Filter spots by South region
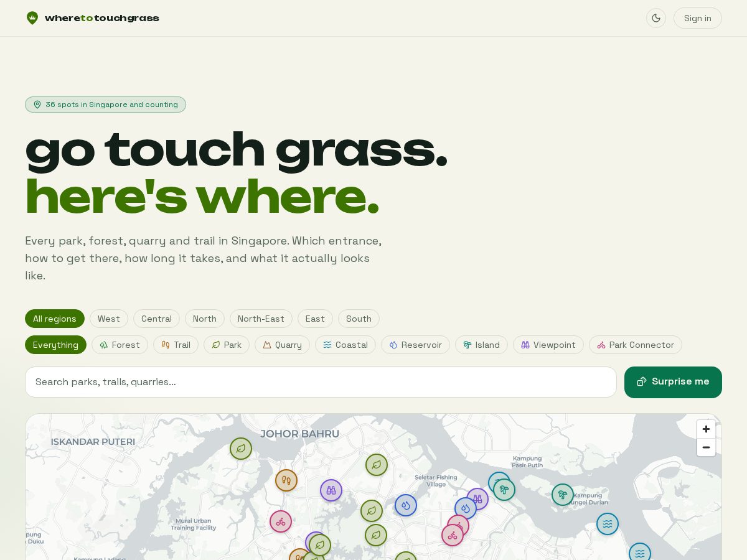Screen dimensions: 747x560 (359, 319)
